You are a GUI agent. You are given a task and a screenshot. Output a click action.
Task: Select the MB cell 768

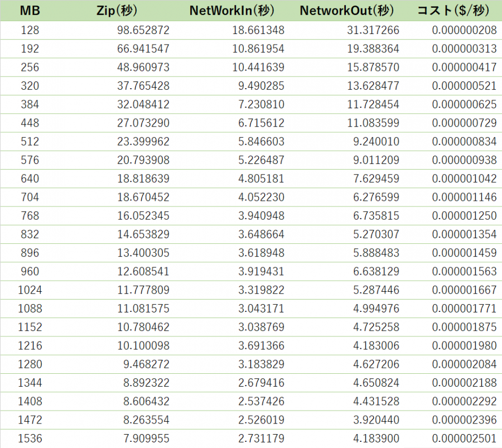(30, 216)
